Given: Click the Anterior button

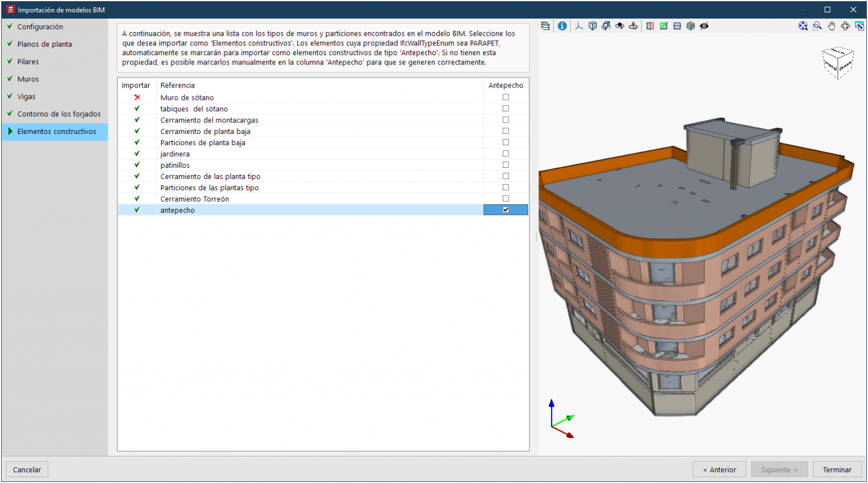Looking at the screenshot, I should (719, 469).
